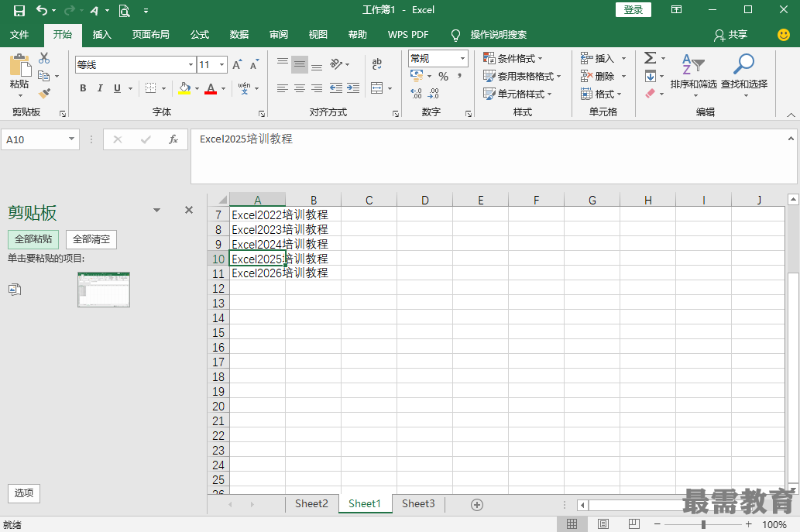Apply accounting number format

(417, 76)
